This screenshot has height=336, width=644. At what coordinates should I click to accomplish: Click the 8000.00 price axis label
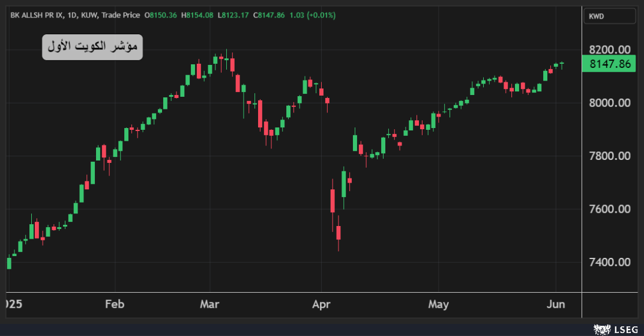tap(609, 103)
